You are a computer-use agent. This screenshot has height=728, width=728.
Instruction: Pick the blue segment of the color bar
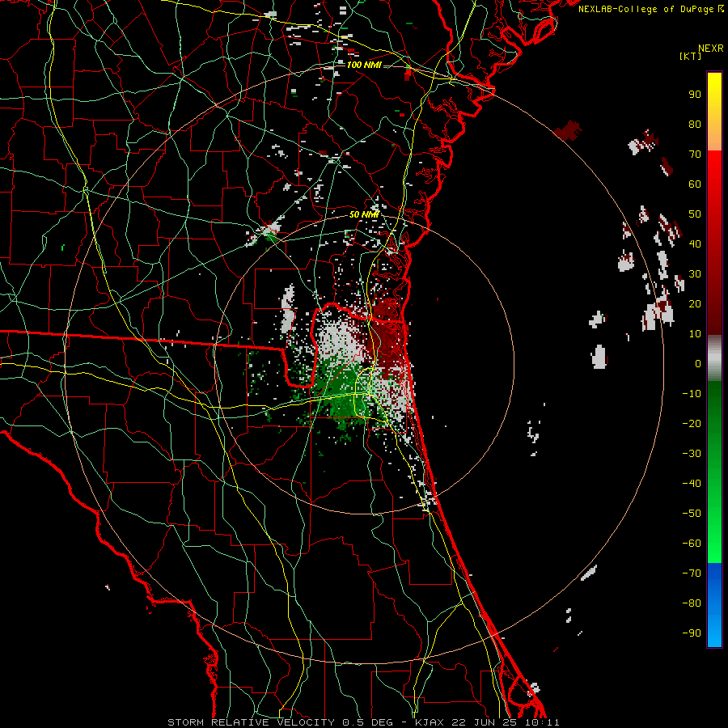point(714,604)
